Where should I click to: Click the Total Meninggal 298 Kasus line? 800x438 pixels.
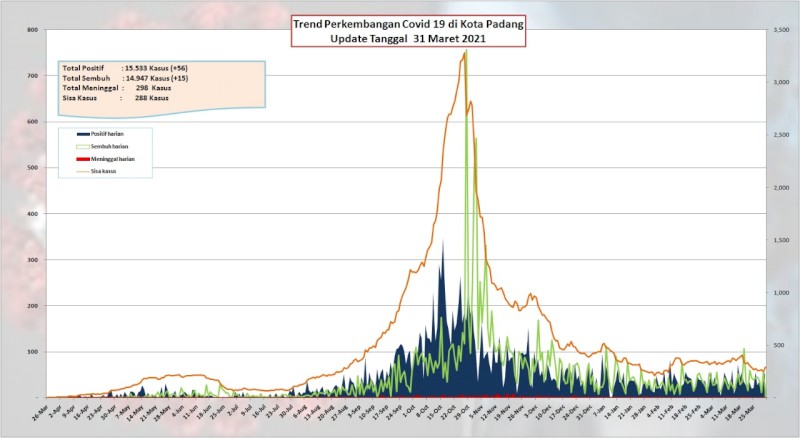pos(117,88)
